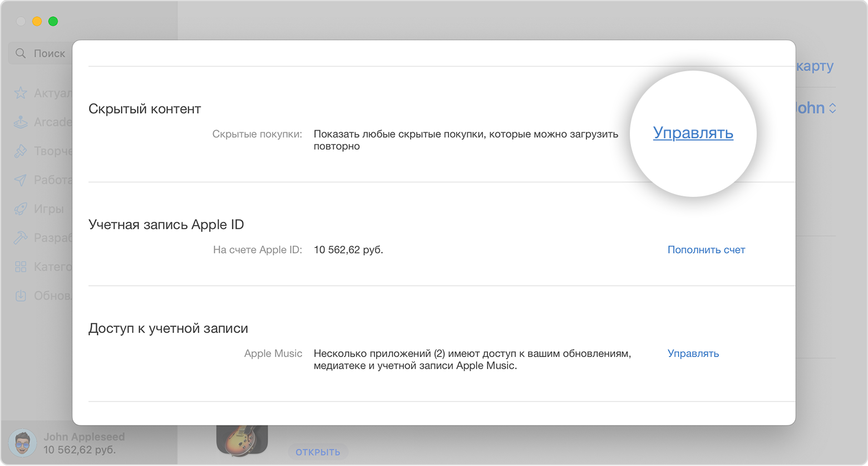
Task: Select the Create paintbrush icon in sidebar
Action: [x=21, y=151]
